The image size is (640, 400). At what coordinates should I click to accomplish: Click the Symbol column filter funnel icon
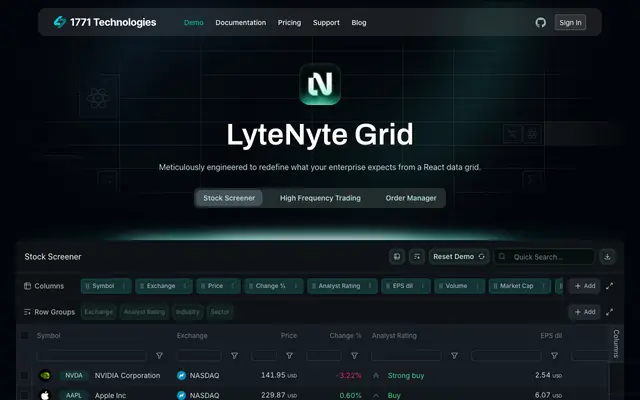(160, 356)
